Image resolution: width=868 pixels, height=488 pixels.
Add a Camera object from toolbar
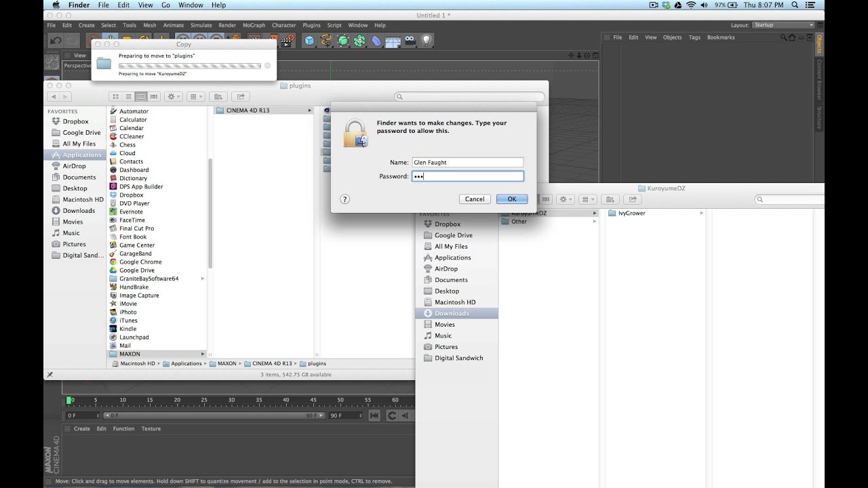pos(410,41)
